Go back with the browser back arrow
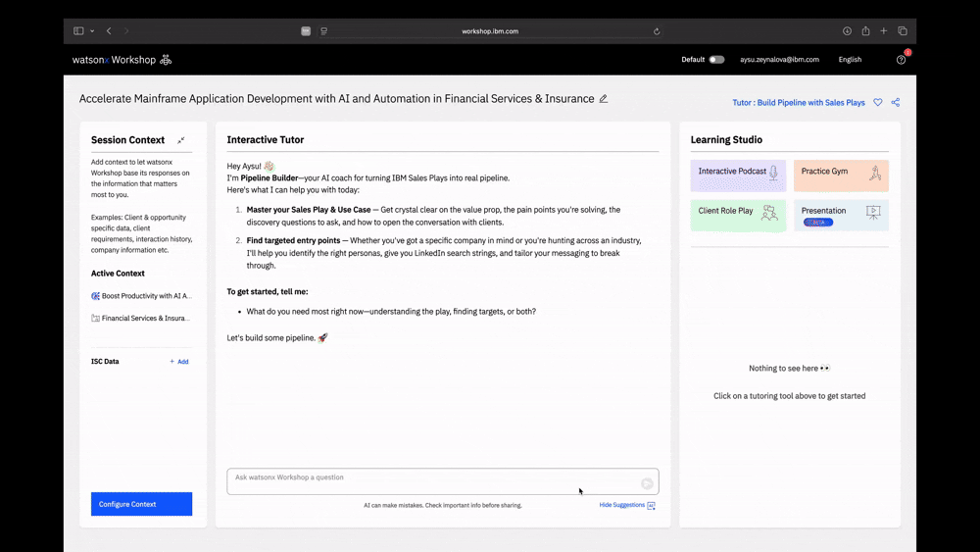The width and height of the screenshot is (980, 552). pos(109,30)
